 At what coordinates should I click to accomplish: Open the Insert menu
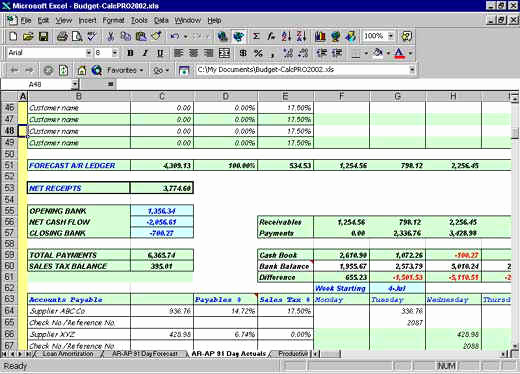point(87,21)
